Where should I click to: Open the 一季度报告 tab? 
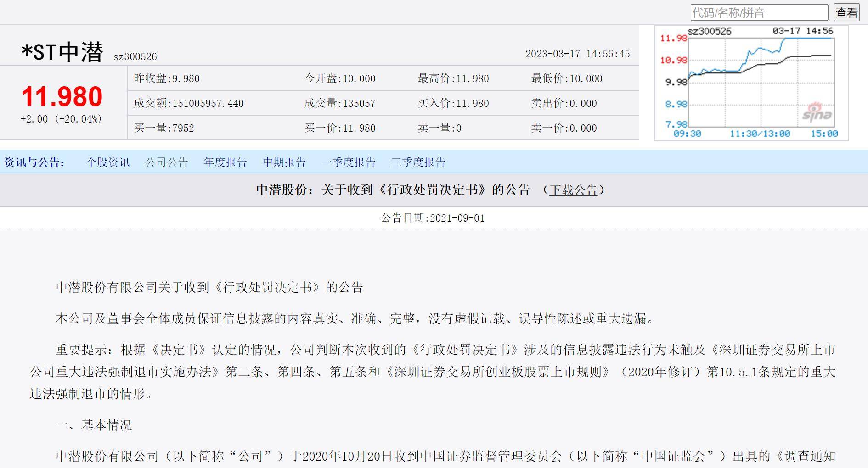point(349,162)
